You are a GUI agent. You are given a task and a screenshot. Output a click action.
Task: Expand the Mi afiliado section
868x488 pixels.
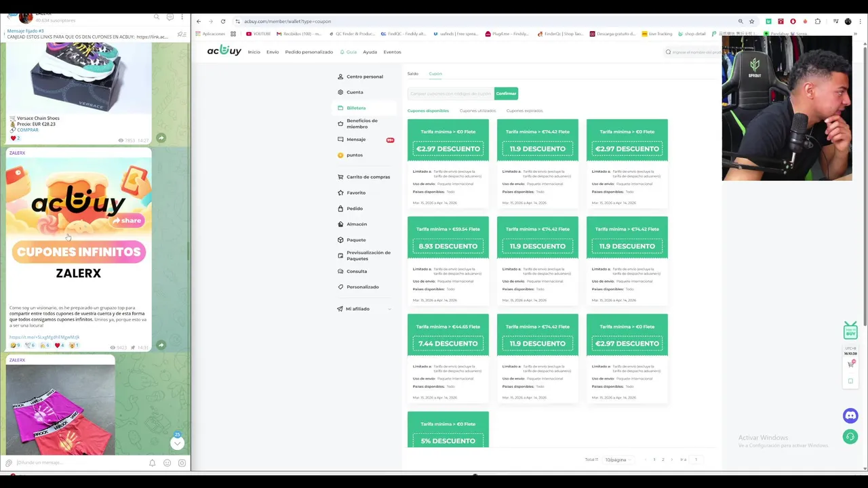(x=363, y=309)
